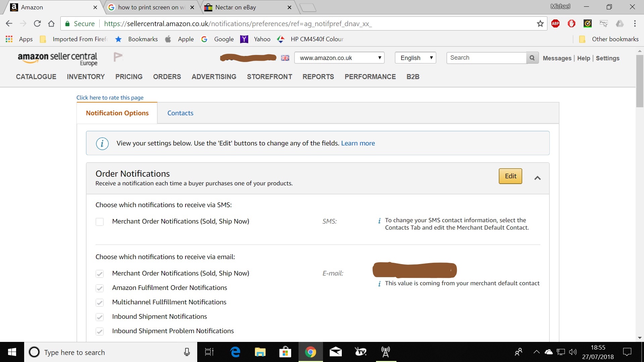Switch to Chrome on the taskbar
644x362 pixels.
pyautogui.click(x=310, y=352)
